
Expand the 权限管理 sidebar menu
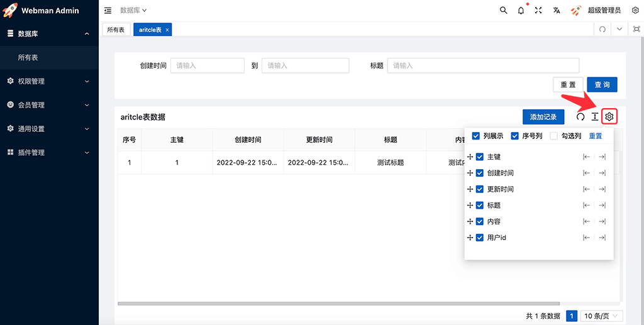49,81
